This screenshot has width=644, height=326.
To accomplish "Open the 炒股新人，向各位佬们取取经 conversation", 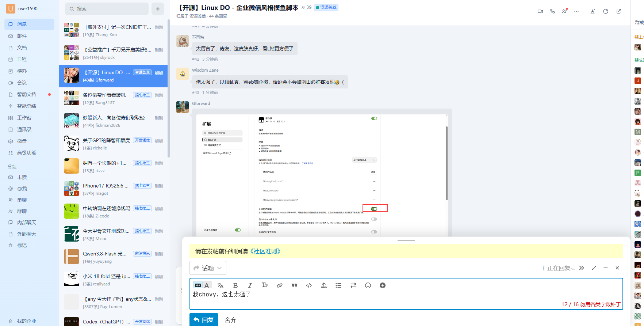I will coord(113,121).
